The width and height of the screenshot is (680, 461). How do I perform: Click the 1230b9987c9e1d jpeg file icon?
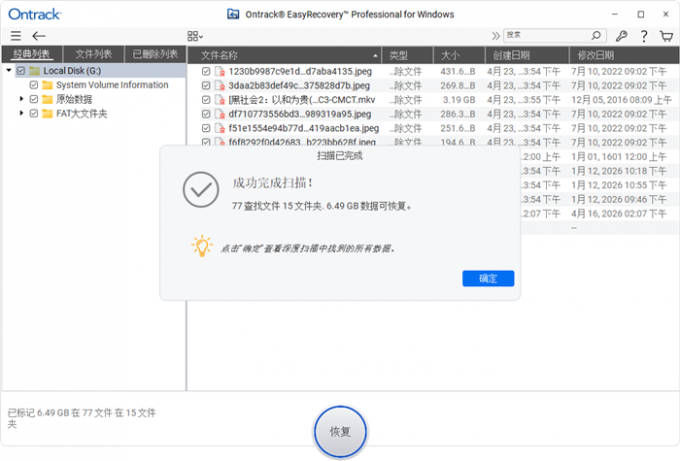coord(220,72)
